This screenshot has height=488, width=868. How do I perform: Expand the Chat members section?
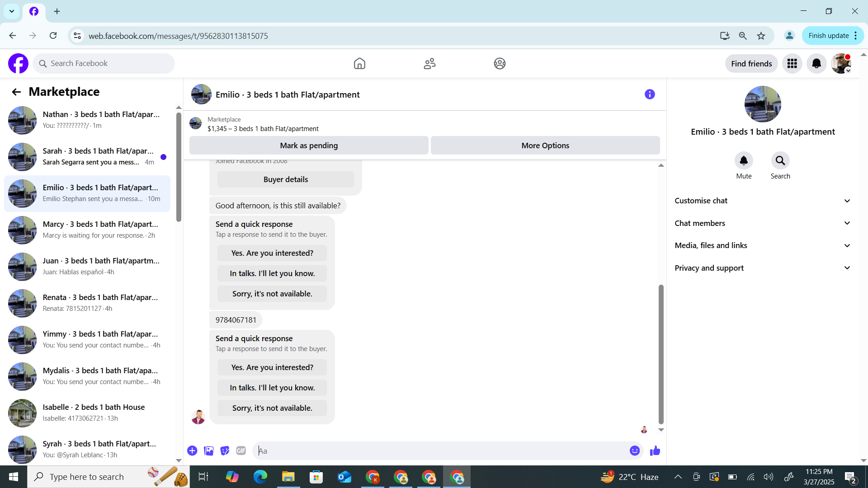[x=763, y=223]
